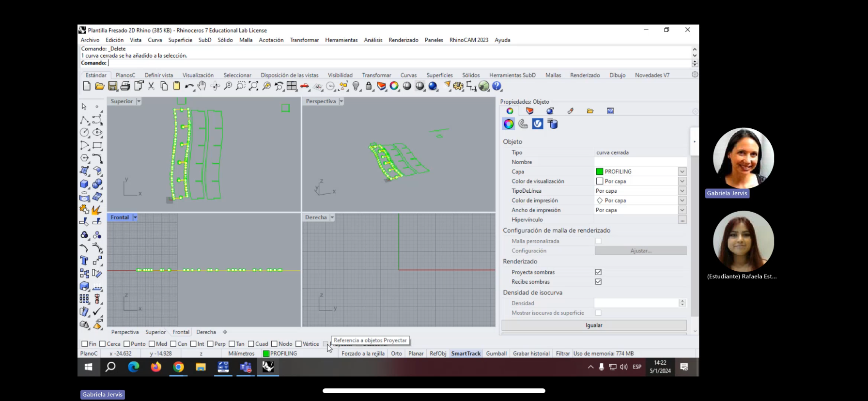868x401 pixels.
Task: Click the Save file icon in toolbar
Action: 112,86
